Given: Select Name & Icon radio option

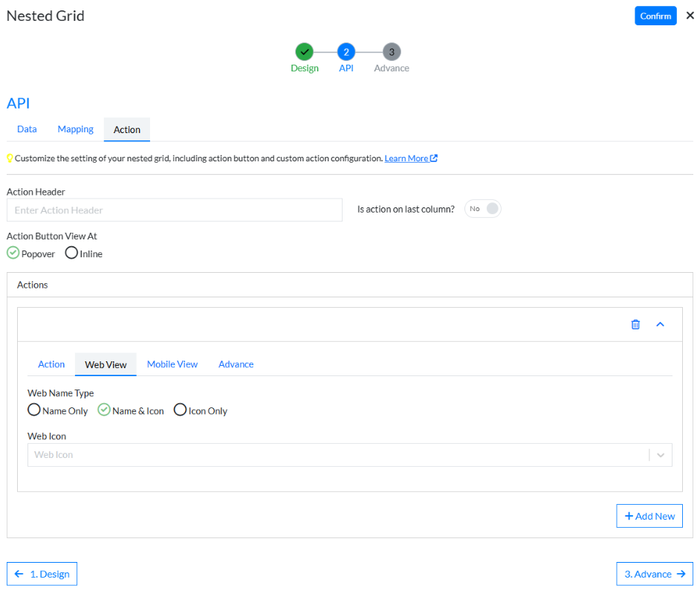Looking at the screenshot, I should [104, 410].
